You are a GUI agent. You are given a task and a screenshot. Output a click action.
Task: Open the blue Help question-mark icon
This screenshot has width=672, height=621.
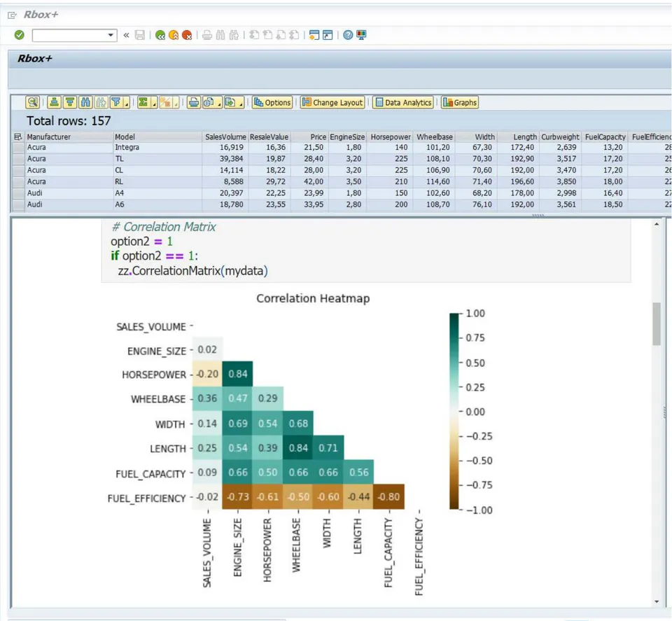click(x=348, y=35)
